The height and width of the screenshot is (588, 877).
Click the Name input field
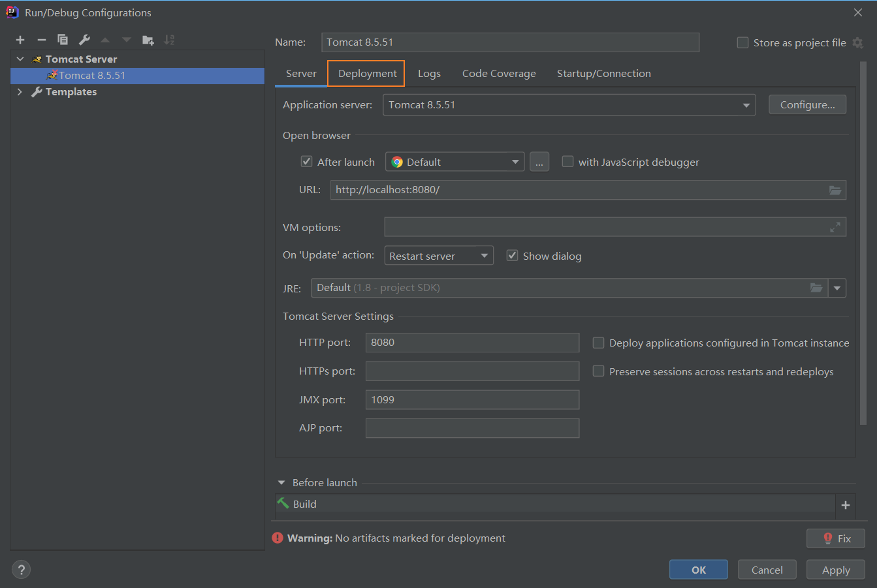pos(510,42)
